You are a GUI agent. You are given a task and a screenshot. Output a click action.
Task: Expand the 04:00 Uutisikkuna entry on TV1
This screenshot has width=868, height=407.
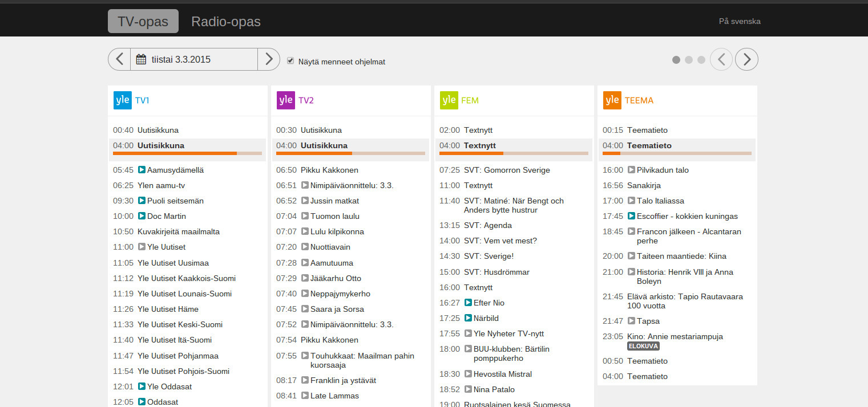tap(187, 149)
